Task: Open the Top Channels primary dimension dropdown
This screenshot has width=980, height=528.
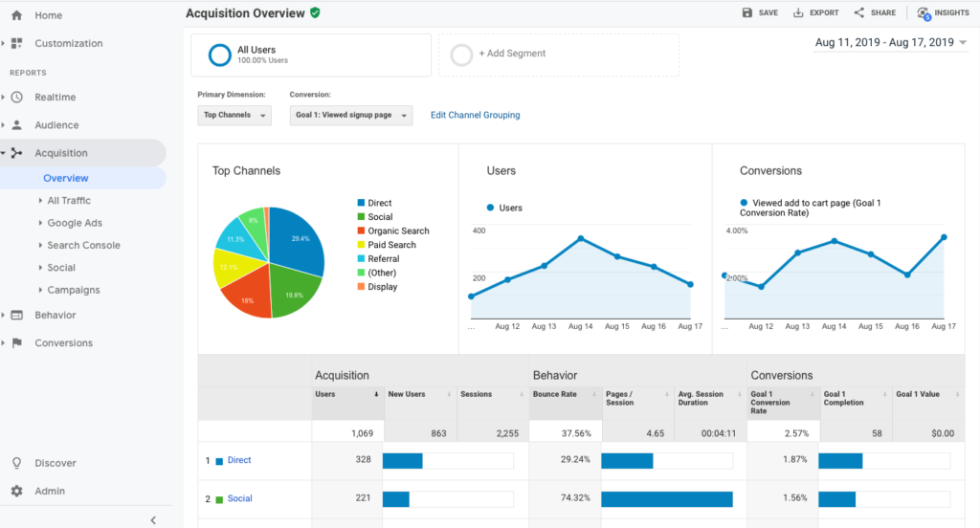Action: coord(234,115)
